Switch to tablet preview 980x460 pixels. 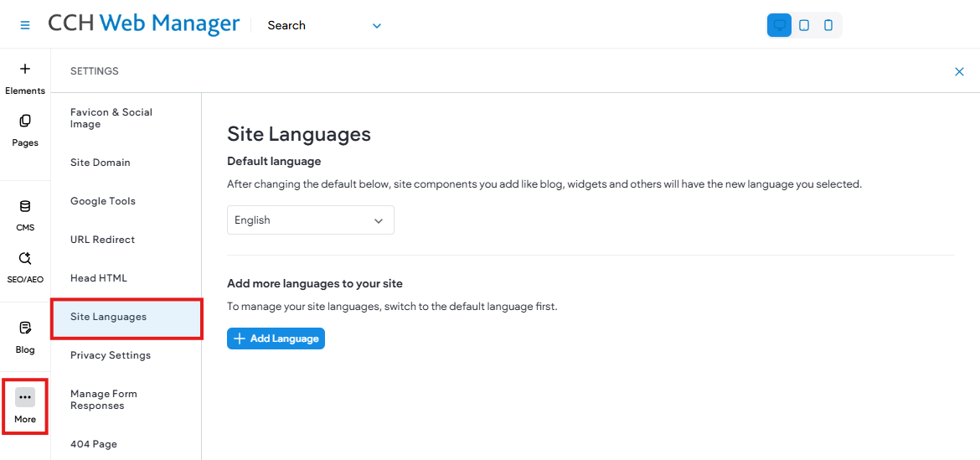804,26
